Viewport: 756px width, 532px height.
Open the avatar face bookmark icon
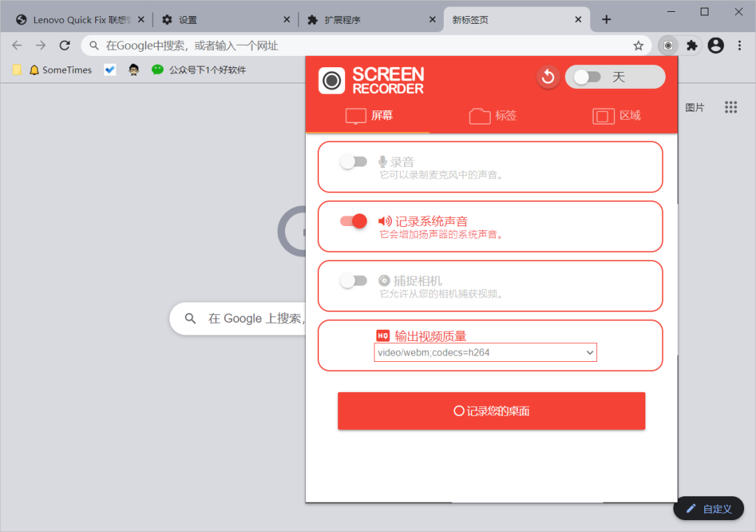pyautogui.click(x=134, y=70)
